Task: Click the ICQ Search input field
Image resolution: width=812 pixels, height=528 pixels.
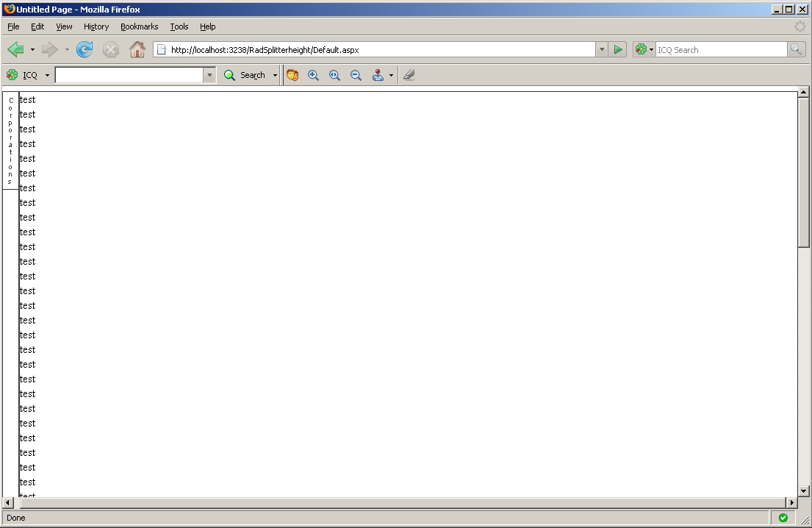Action: (x=721, y=50)
